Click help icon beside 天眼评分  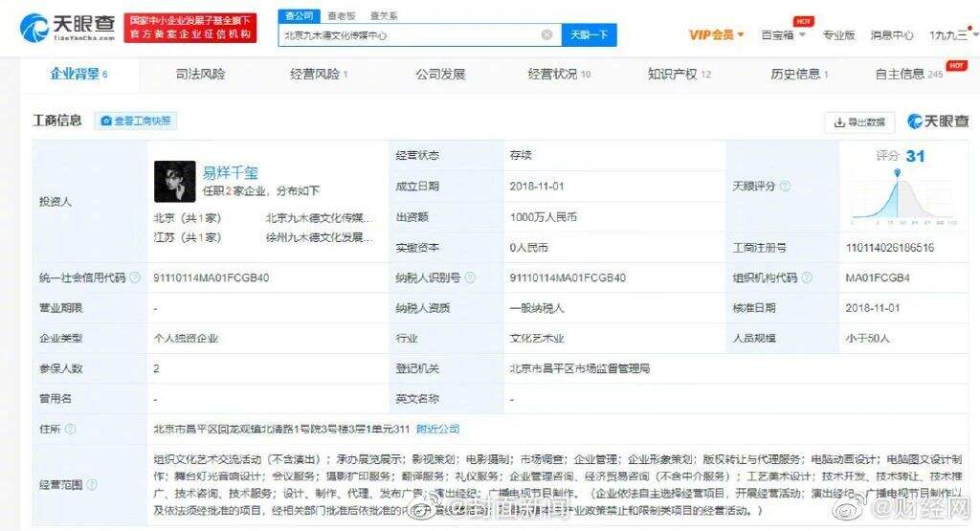tap(786, 187)
